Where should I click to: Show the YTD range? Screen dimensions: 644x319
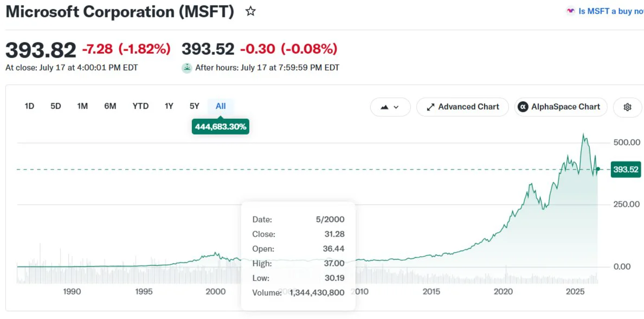[140, 106]
